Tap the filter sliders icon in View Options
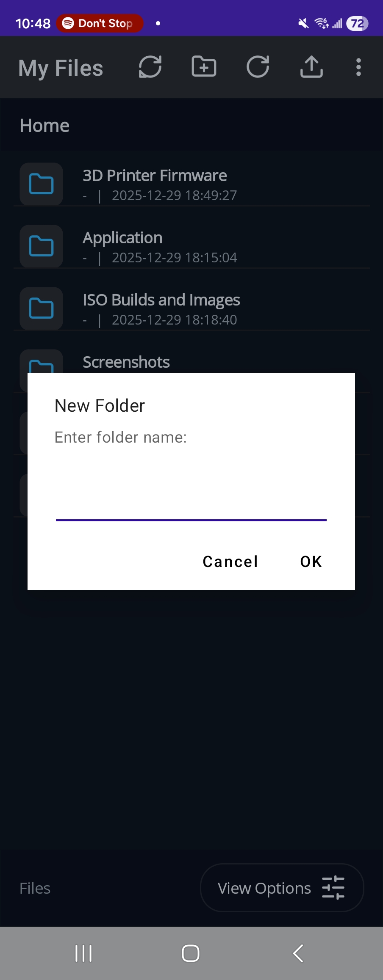383x980 pixels. [x=334, y=888]
